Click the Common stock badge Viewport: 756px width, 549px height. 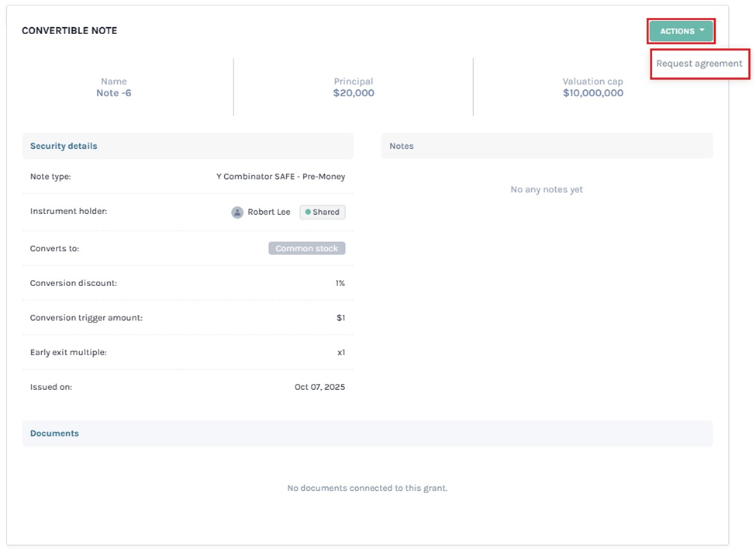coord(306,249)
